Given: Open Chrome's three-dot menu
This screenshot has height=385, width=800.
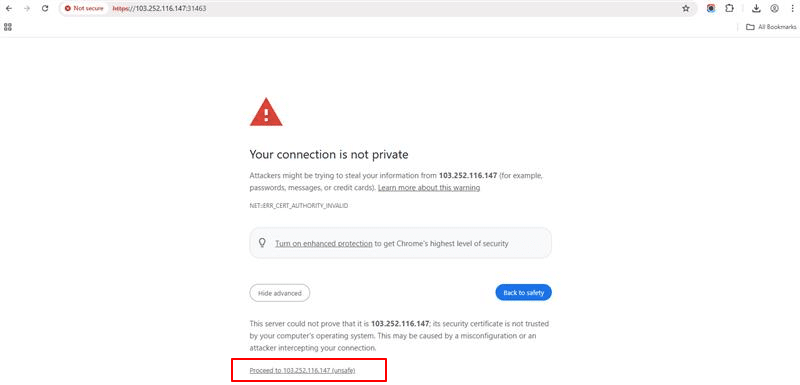Looking at the screenshot, I should pyautogui.click(x=792, y=9).
